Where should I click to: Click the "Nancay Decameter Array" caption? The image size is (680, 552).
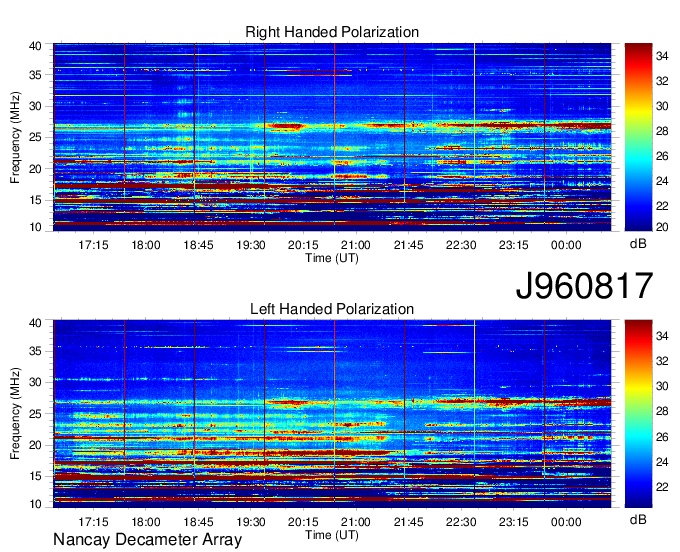(147, 540)
